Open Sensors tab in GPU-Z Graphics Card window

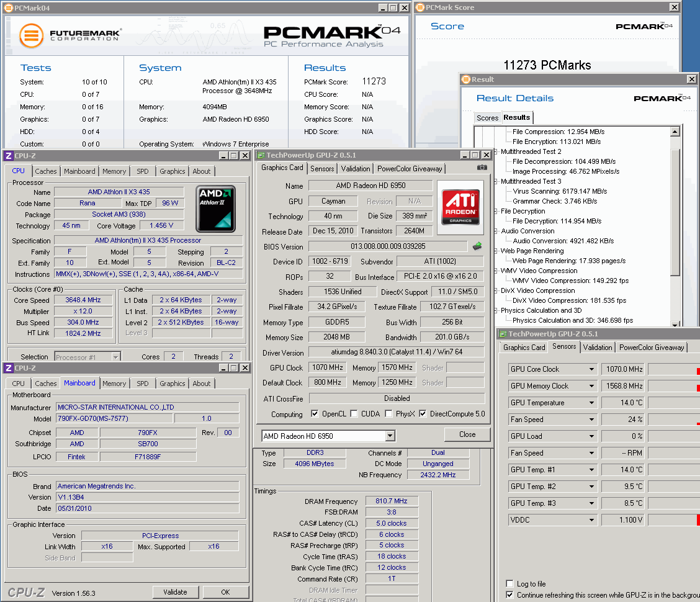tap(322, 168)
